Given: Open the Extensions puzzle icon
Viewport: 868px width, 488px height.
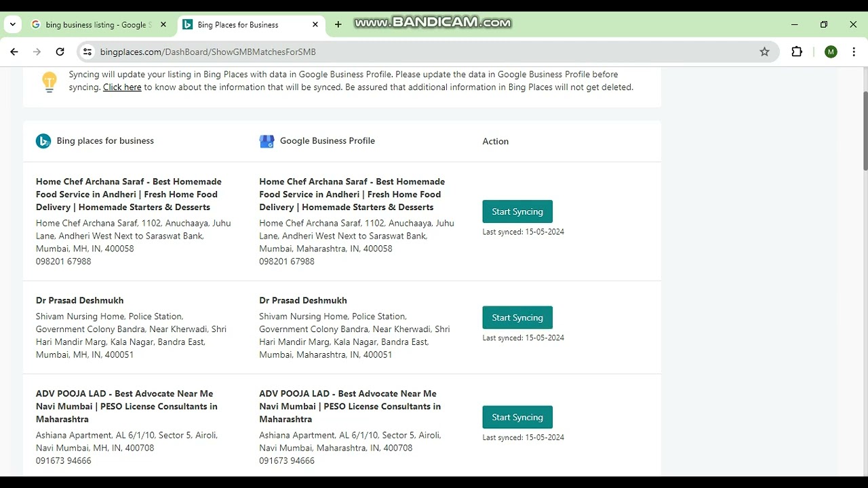Looking at the screenshot, I should pyautogui.click(x=797, y=52).
